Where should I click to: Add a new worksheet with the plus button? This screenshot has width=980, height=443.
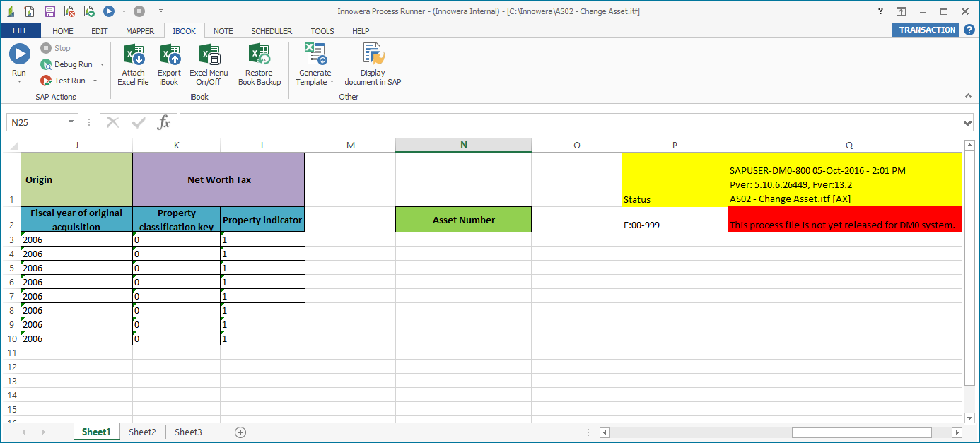240,432
